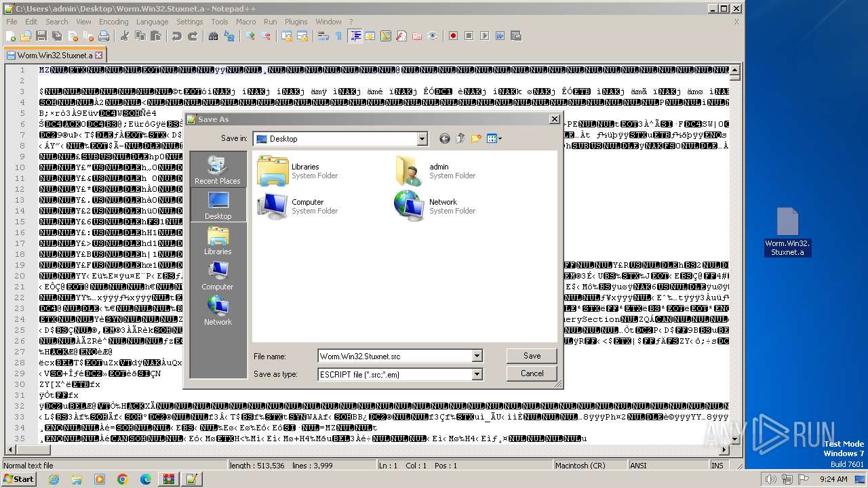Screen dimensions: 868x488
Task: Open the Plugins menu
Action: pos(296,22)
